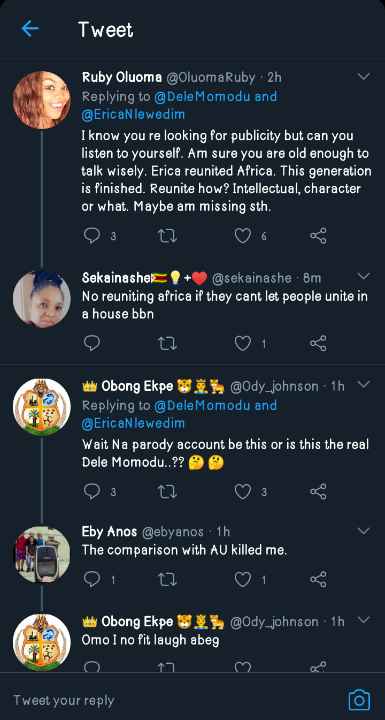Open Eby Anos's profile picture
The height and width of the screenshot is (720, 385).
(x=41, y=554)
